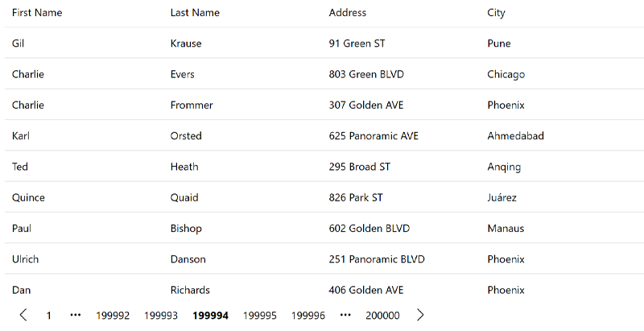
Task: Click address 602 Golden BLVD
Action: pyautogui.click(x=369, y=229)
